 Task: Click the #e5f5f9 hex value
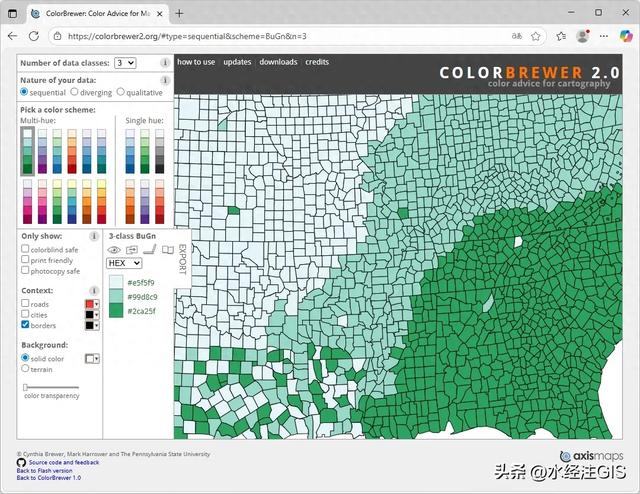click(141, 283)
